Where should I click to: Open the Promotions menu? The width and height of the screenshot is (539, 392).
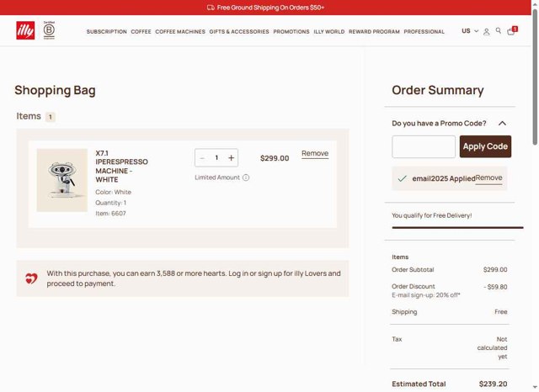tap(291, 32)
